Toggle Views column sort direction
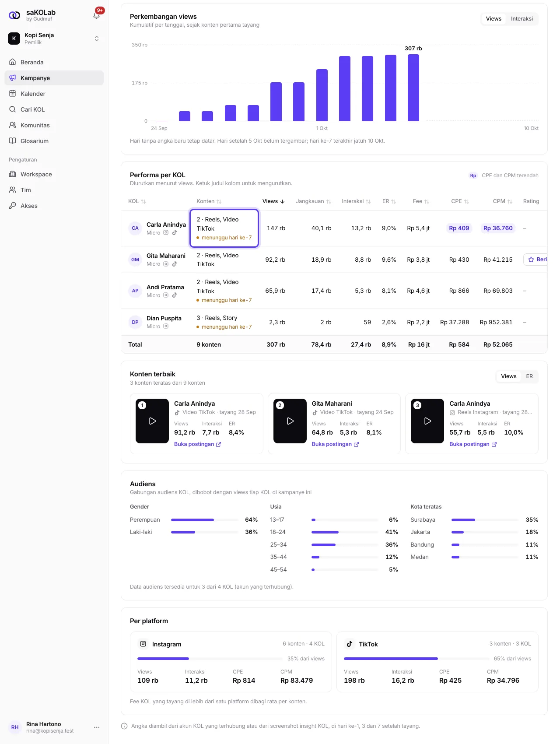 tap(274, 201)
